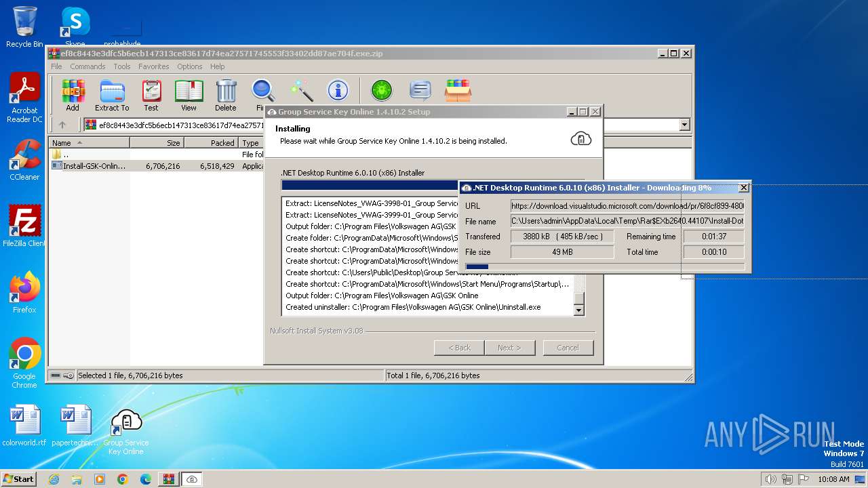Click the disabled Back button
The height and width of the screenshot is (488, 868).
tap(459, 348)
